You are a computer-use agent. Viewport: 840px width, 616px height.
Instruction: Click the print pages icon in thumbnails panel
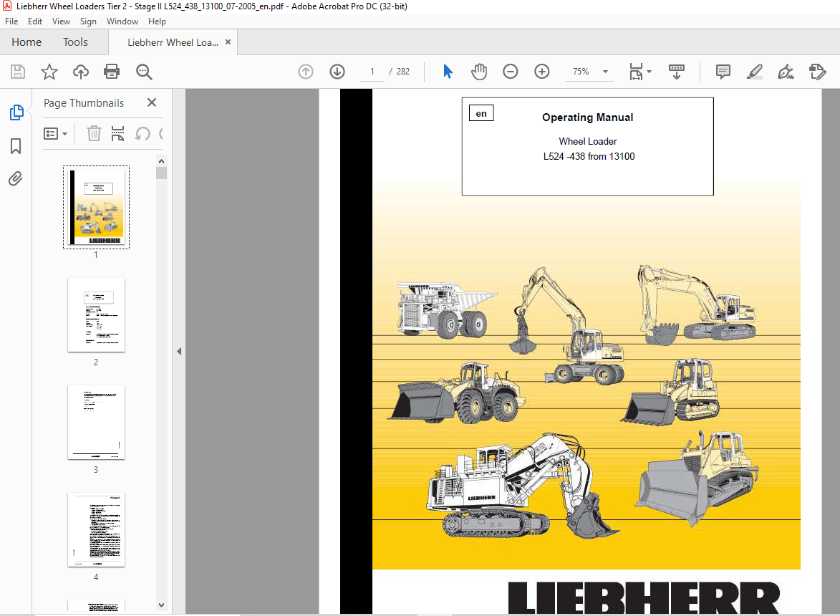pos(118,133)
